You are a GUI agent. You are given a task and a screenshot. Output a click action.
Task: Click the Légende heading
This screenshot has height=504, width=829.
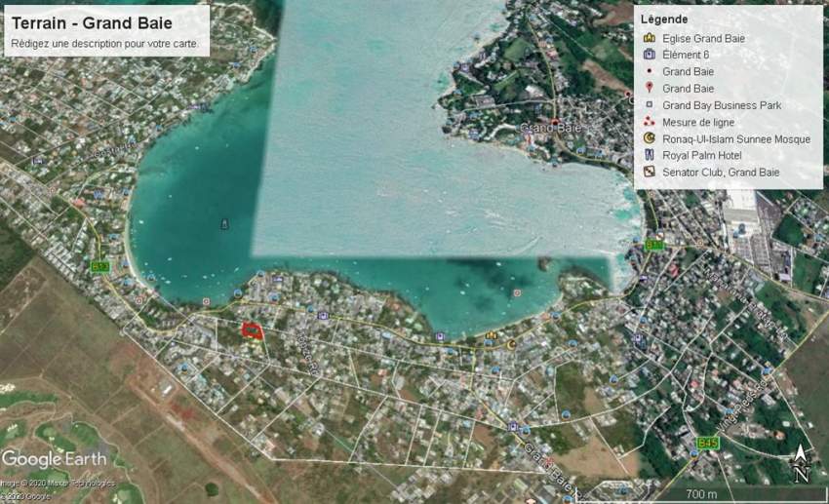coord(664,19)
